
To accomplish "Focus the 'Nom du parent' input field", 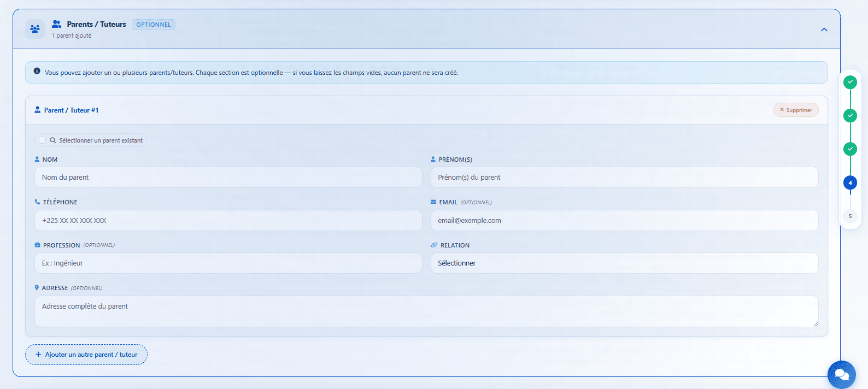I will tap(228, 178).
